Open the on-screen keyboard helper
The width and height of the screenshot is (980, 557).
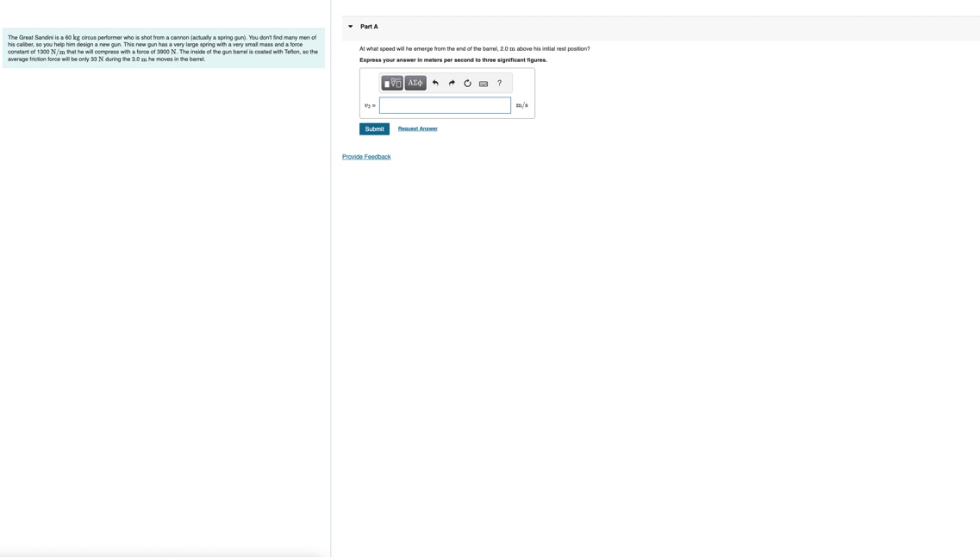[x=483, y=84]
